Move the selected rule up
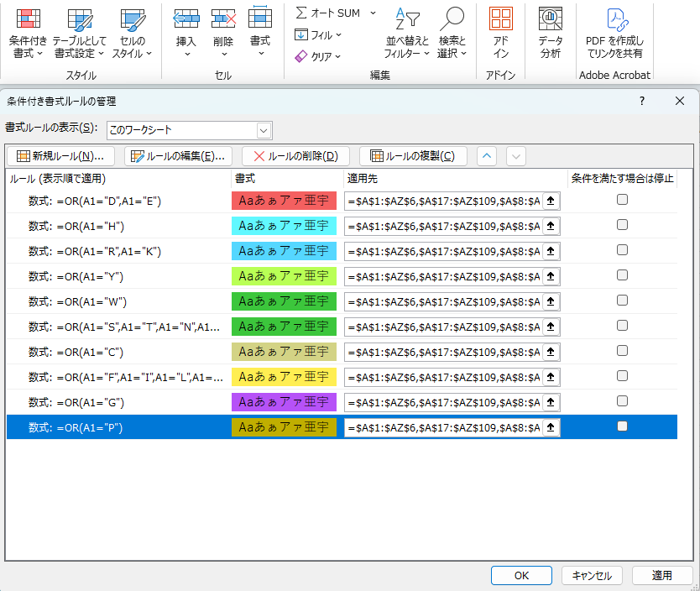 click(487, 156)
